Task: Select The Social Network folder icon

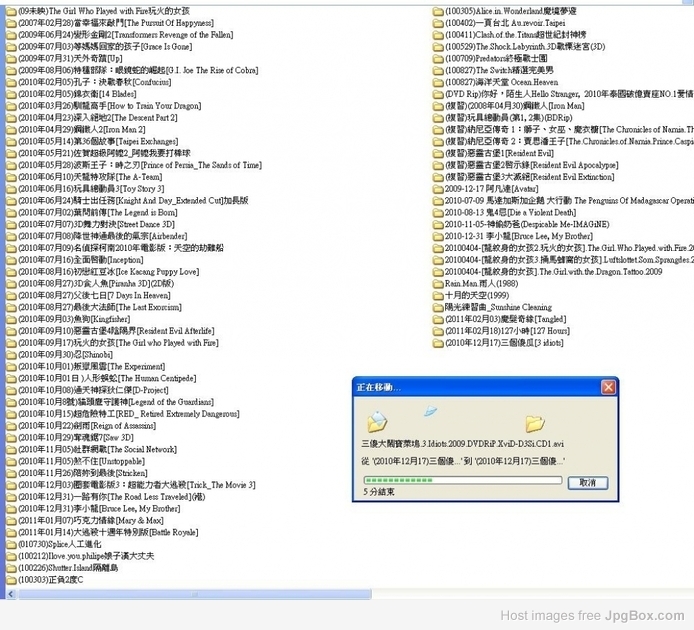Action: (x=9, y=449)
